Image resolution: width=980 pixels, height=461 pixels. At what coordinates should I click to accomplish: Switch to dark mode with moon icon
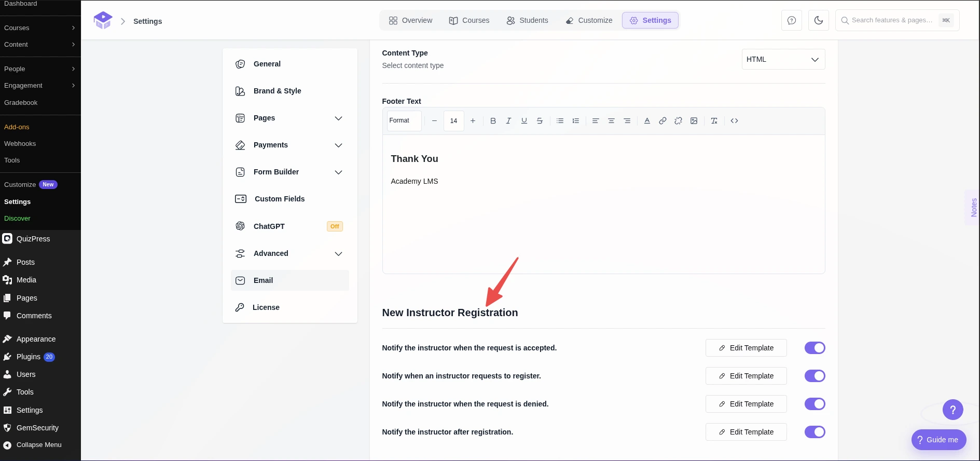tap(819, 20)
